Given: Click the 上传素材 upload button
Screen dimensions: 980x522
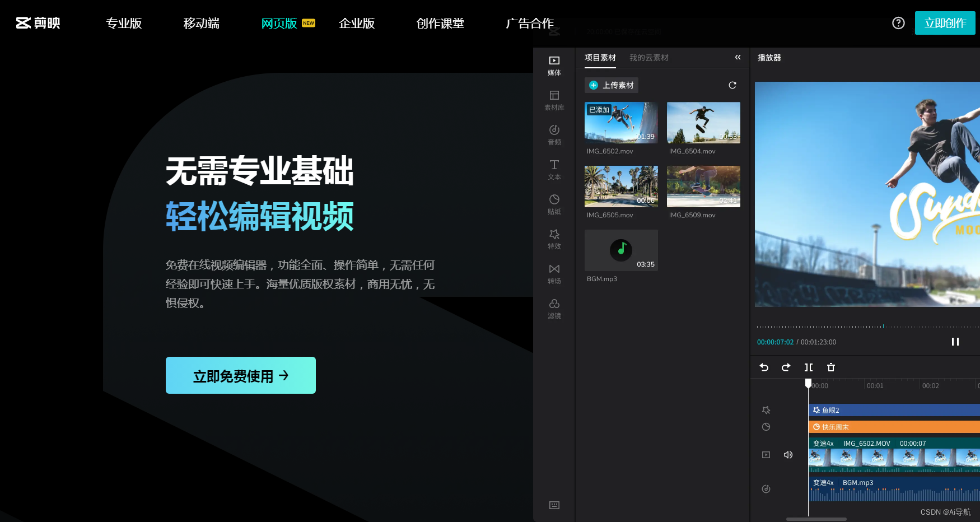Looking at the screenshot, I should point(612,85).
